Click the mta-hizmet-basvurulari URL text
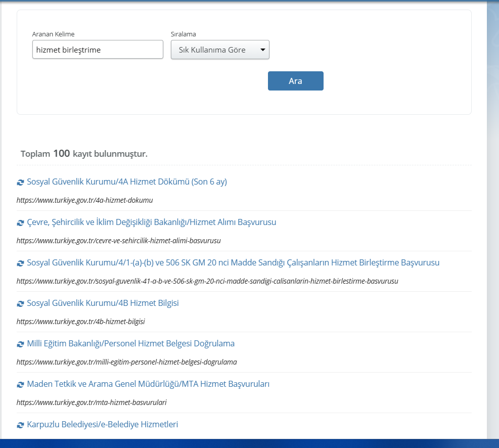 (x=92, y=402)
